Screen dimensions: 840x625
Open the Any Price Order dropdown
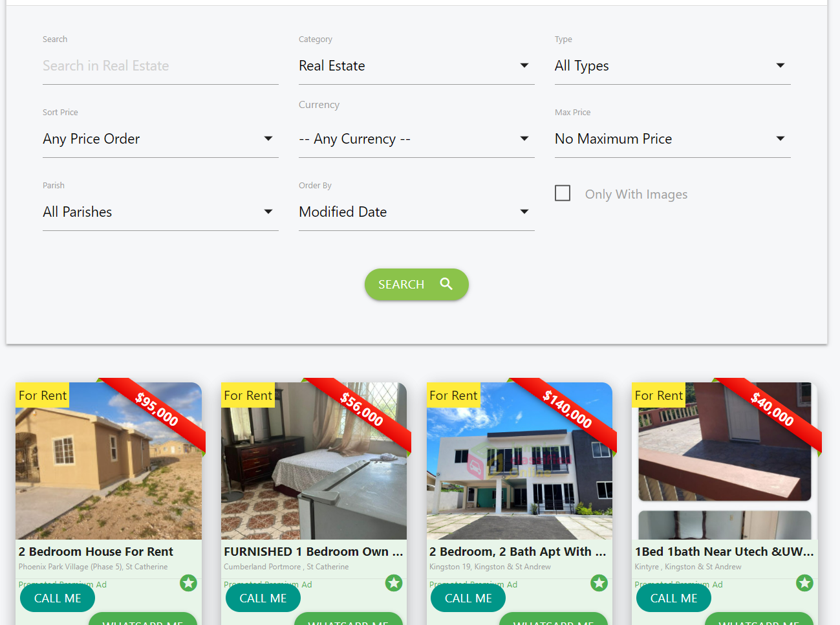[160, 139]
